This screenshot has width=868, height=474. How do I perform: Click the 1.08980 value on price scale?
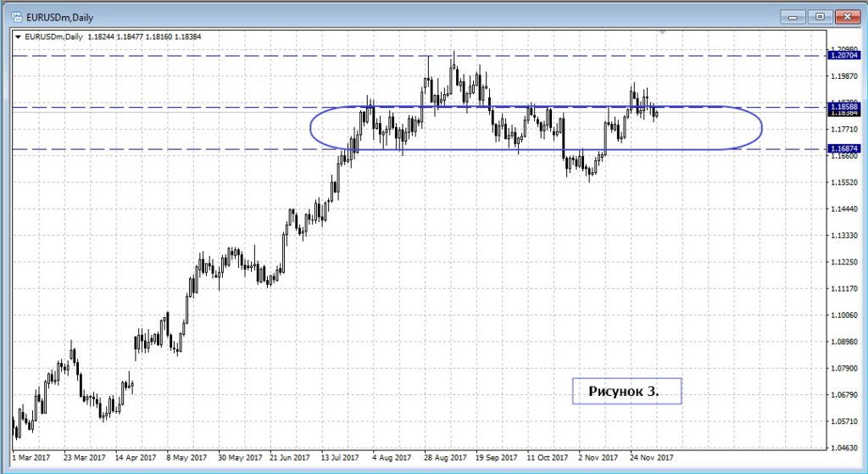coord(843,343)
